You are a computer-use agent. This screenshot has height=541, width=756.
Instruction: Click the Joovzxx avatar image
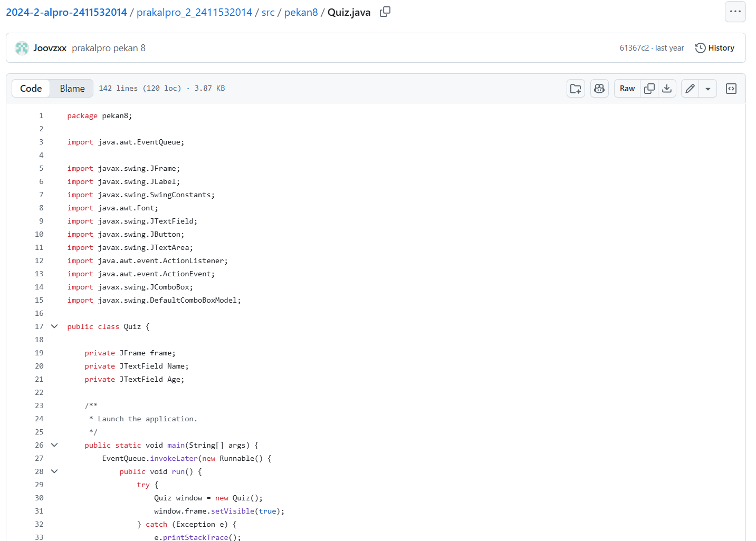pos(22,48)
